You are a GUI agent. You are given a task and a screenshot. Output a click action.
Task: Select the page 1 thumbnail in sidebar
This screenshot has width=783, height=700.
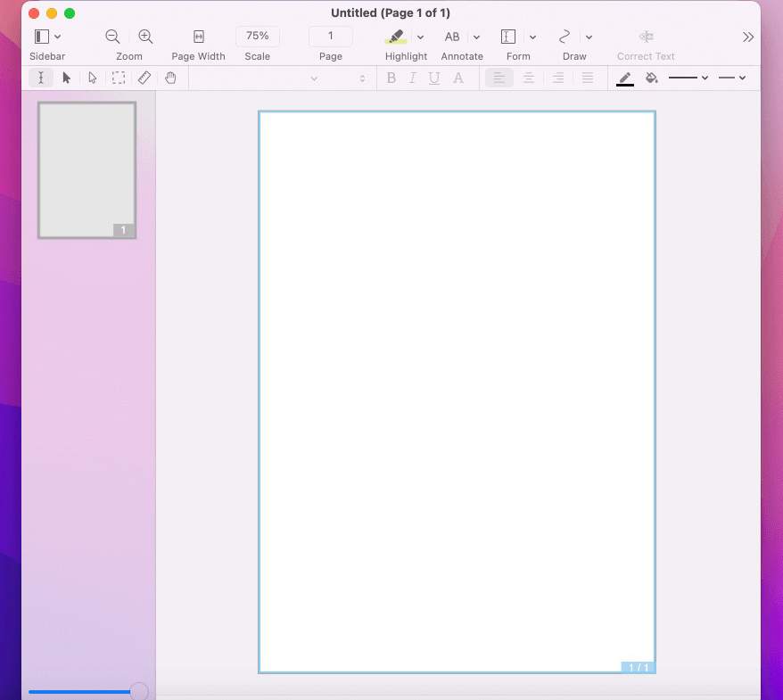coord(87,169)
